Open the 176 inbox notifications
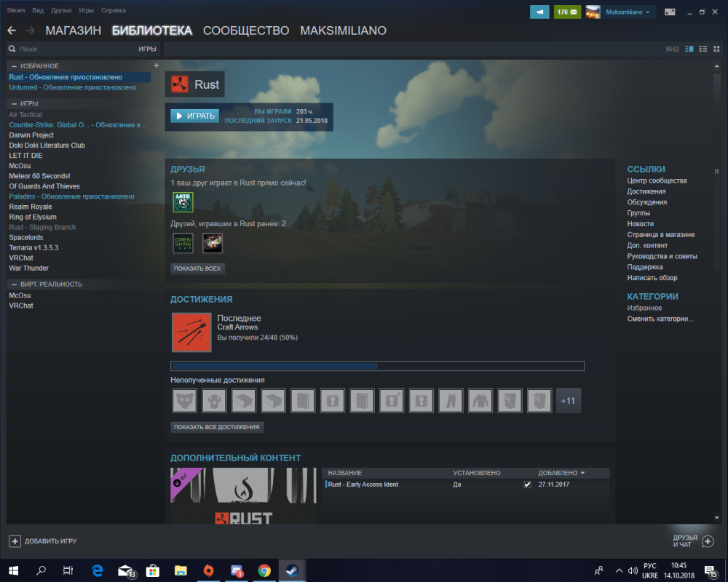The width and height of the screenshot is (728, 582). click(x=567, y=12)
